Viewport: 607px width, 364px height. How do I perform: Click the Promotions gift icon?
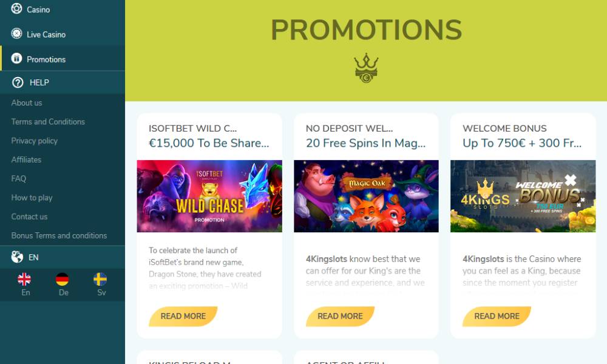16,58
